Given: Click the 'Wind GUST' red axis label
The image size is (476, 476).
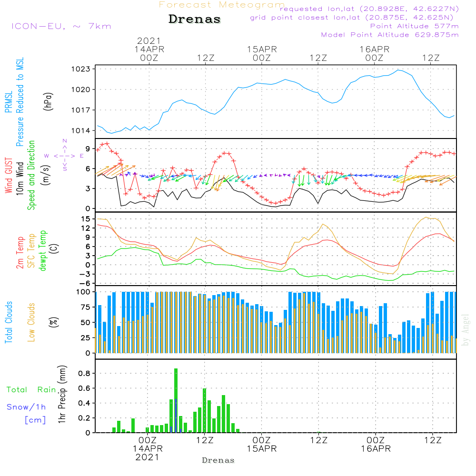Looking at the screenshot, I should click(9, 175).
